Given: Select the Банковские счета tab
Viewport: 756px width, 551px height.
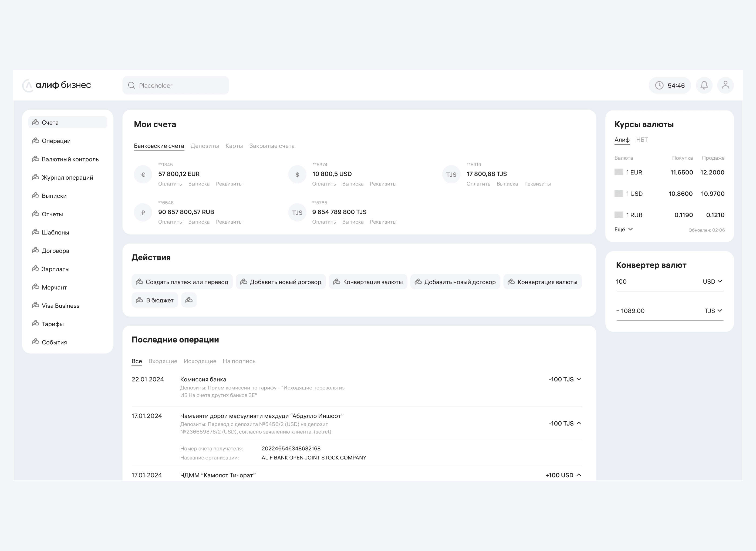Looking at the screenshot, I should (159, 146).
